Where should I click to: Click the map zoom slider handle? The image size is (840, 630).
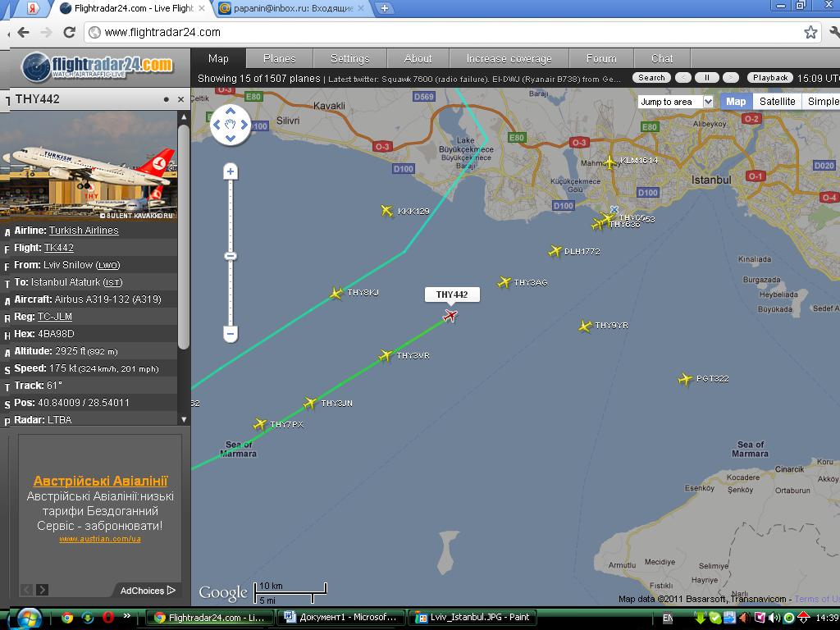[x=231, y=257]
